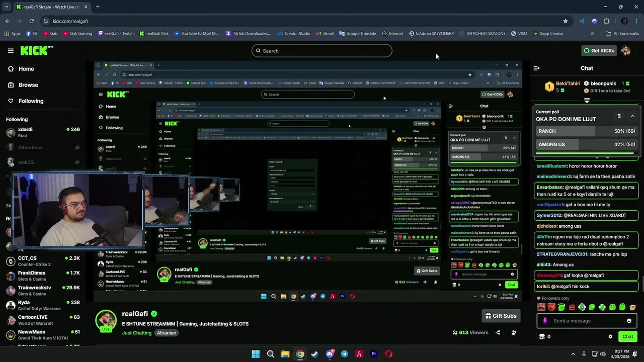Click BekirTahiri on the leaderboard

pos(568,83)
